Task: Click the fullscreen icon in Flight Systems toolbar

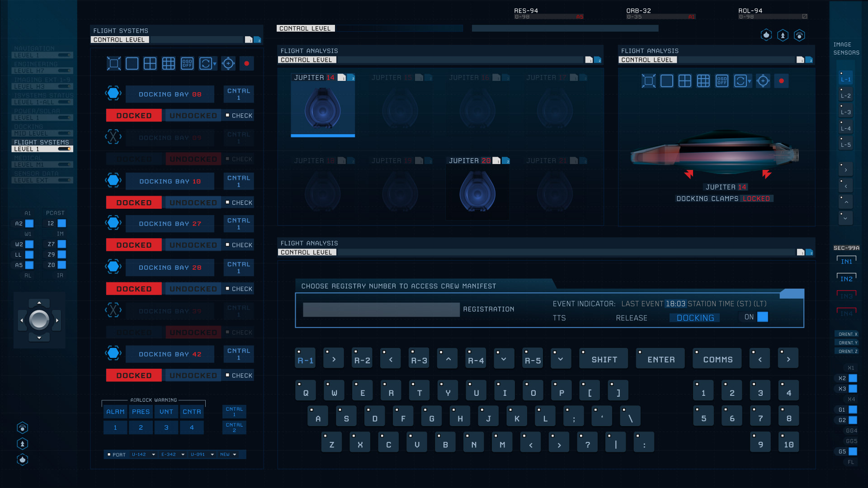Action: click(114, 64)
